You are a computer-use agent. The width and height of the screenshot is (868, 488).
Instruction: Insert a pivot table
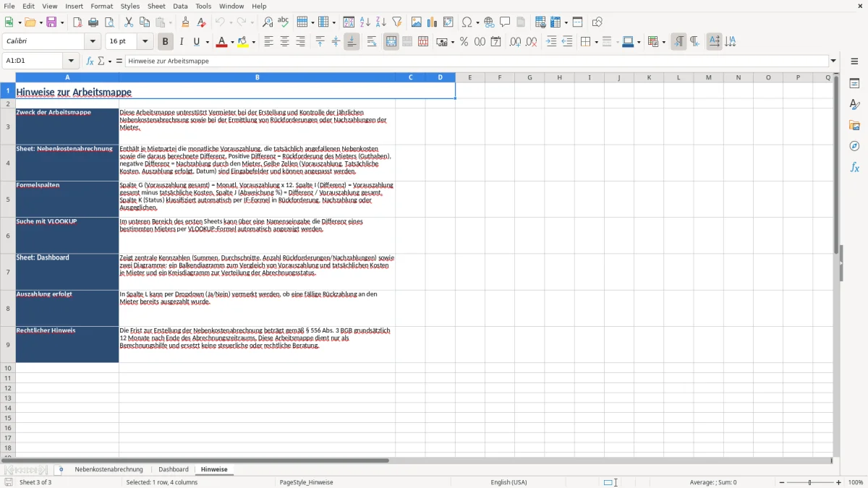tap(448, 22)
